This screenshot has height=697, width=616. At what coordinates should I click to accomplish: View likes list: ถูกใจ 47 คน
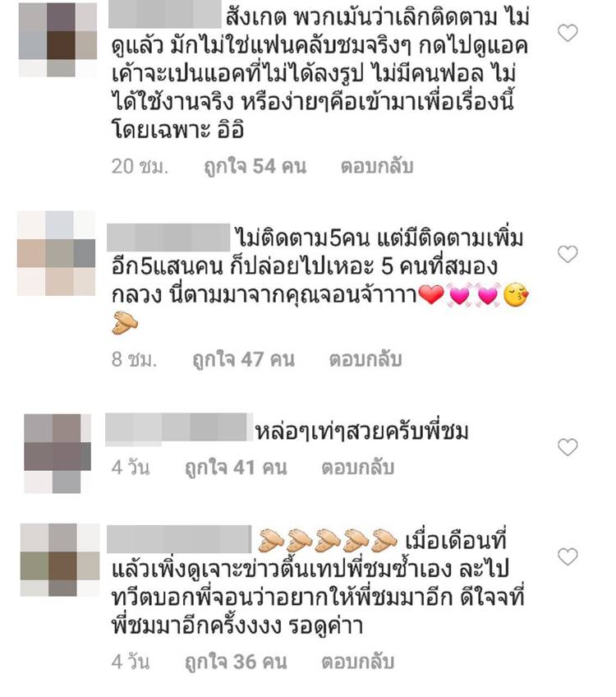(244, 360)
